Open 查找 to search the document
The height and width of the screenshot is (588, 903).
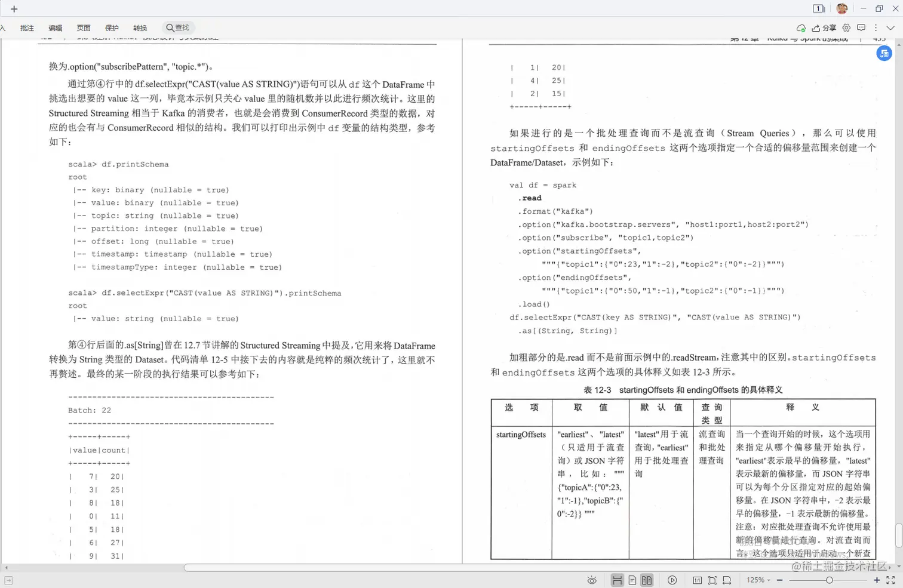[178, 27]
